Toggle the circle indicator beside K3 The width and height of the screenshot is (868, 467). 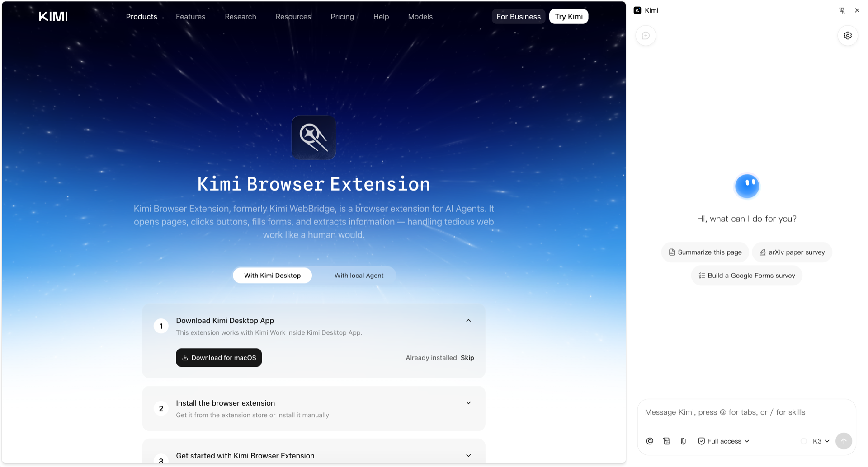803,441
